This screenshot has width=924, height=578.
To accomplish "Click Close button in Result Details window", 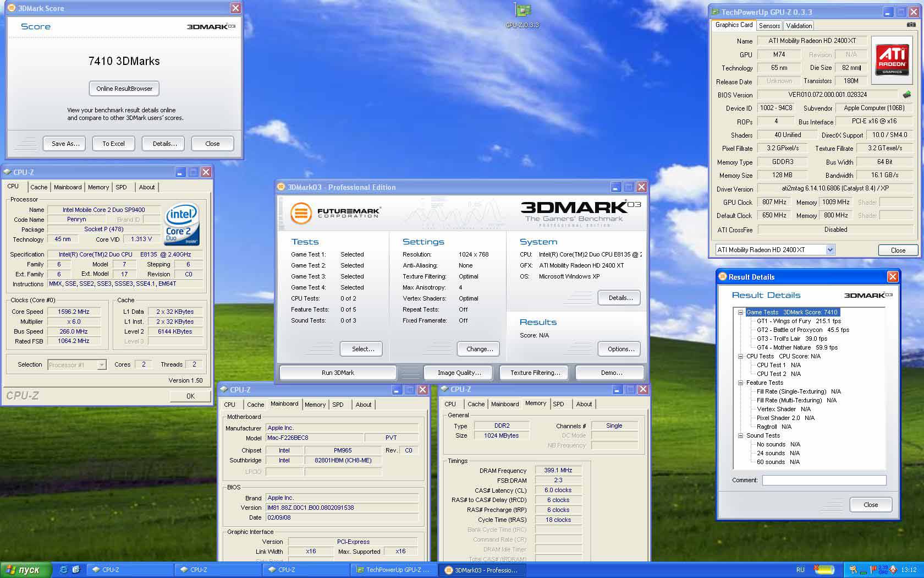I will click(x=870, y=505).
